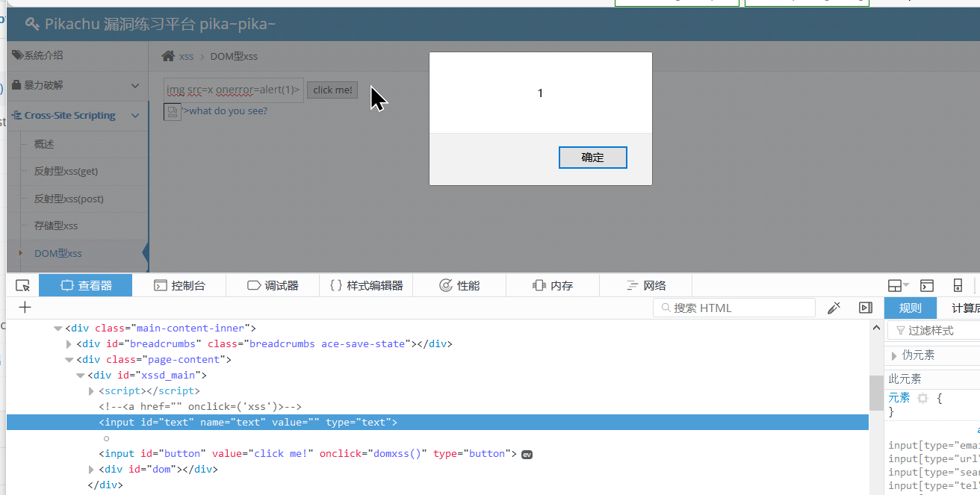Click the 过滤样式 filter styles field
Screen dimensions: 980x495
pyautogui.click(x=934, y=330)
